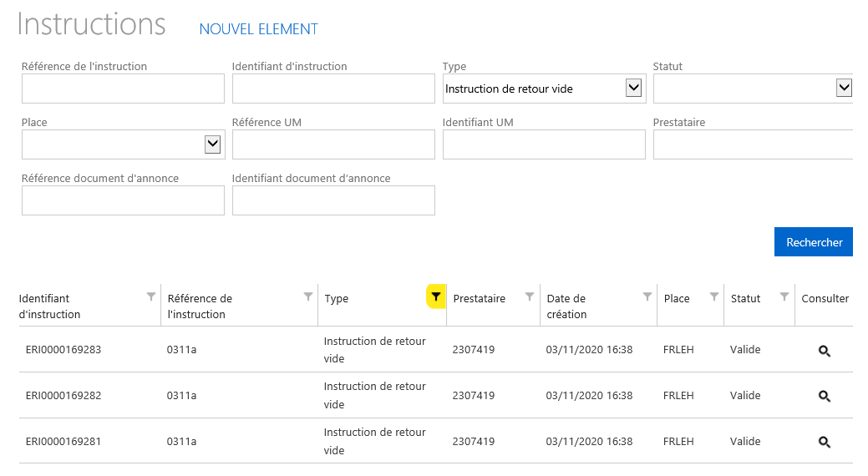Viewport: 868px width, 476px height.
Task: Filter the Identifiant d'instruction column
Action: (x=150, y=296)
